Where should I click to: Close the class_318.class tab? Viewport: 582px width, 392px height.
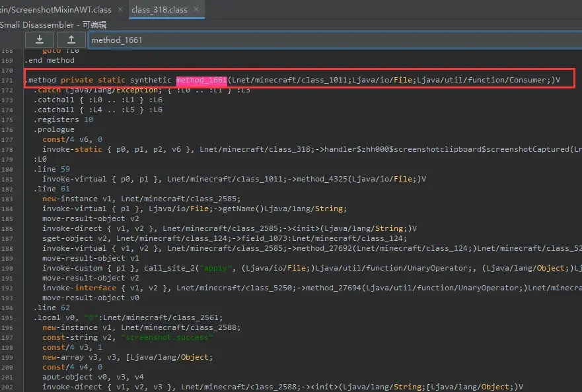(196, 10)
